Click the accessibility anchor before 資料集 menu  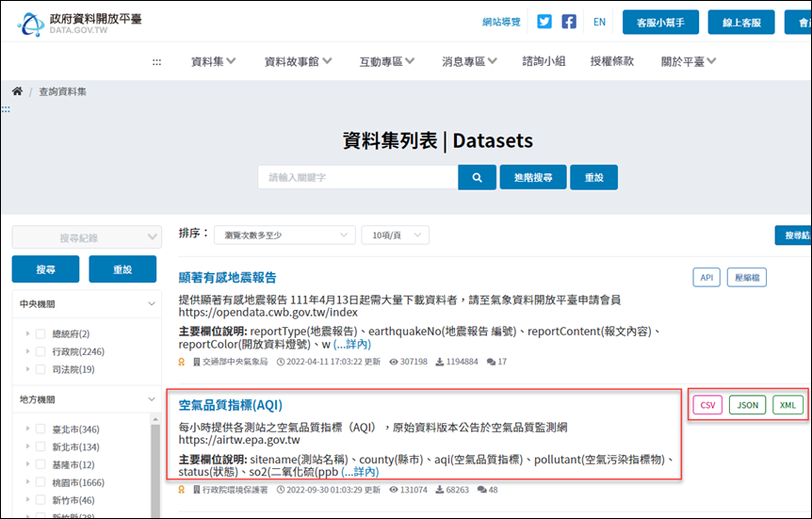point(156,62)
